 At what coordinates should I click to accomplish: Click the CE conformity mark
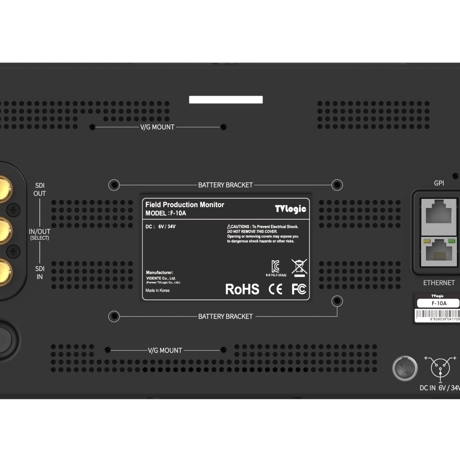pos(276,289)
